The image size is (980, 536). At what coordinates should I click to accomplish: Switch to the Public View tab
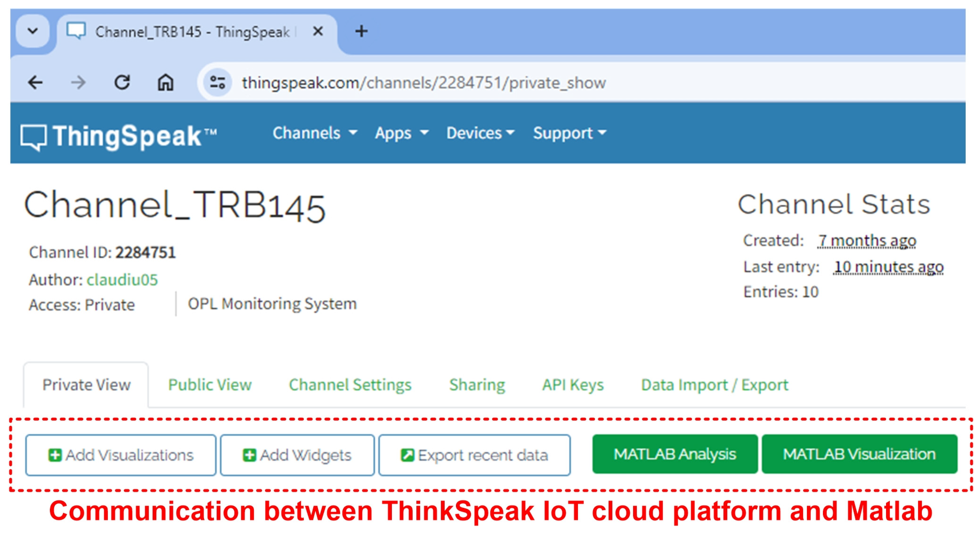click(x=210, y=385)
